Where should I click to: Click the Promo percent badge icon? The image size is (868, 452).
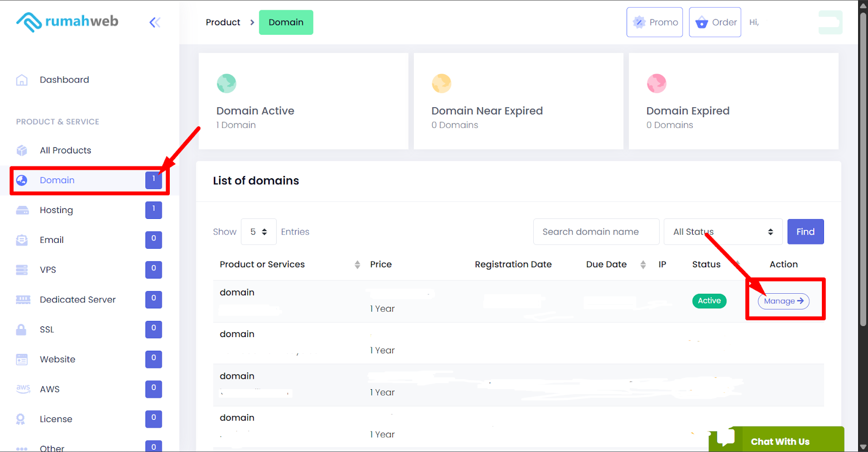pyautogui.click(x=640, y=22)
